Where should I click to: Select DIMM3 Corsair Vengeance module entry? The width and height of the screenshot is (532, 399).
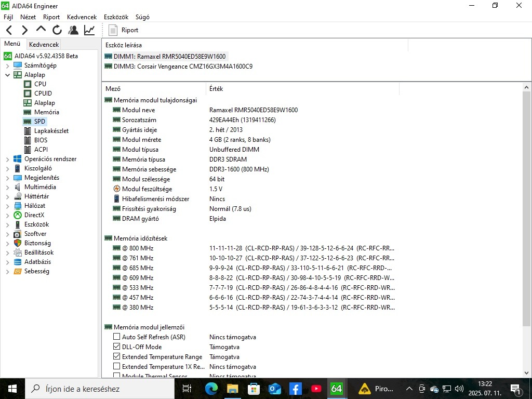183,66
